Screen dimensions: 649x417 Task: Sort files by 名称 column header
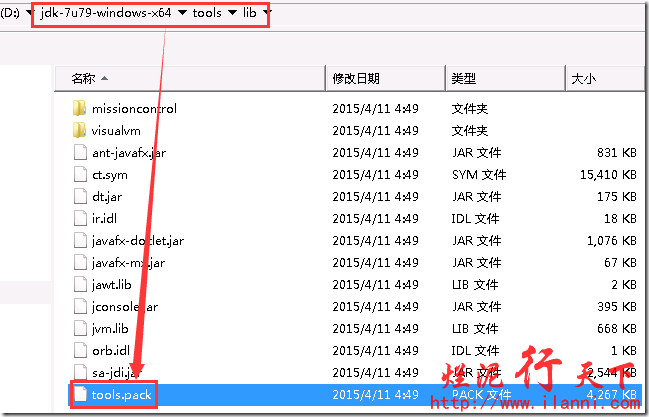coord(85,77)
